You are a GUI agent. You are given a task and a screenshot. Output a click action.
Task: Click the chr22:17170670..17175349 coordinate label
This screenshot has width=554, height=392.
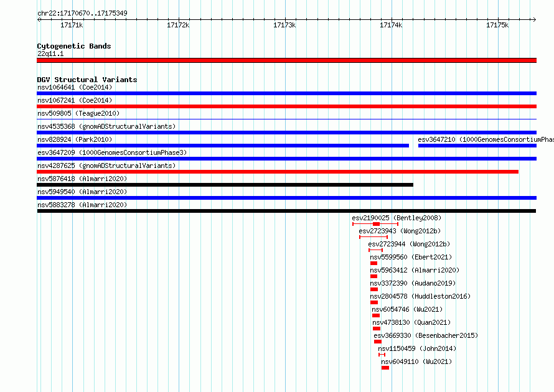click(82, 13)
